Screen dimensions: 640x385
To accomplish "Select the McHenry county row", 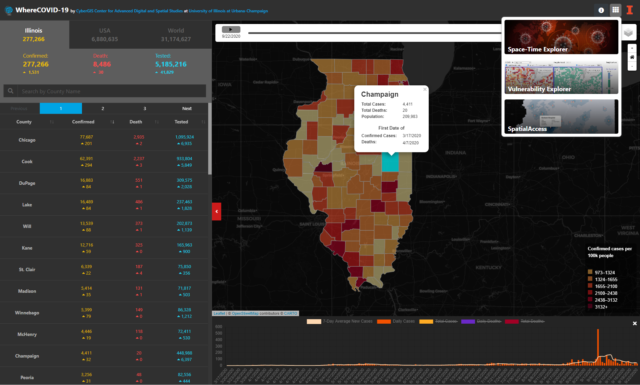I will click(104, 335).
